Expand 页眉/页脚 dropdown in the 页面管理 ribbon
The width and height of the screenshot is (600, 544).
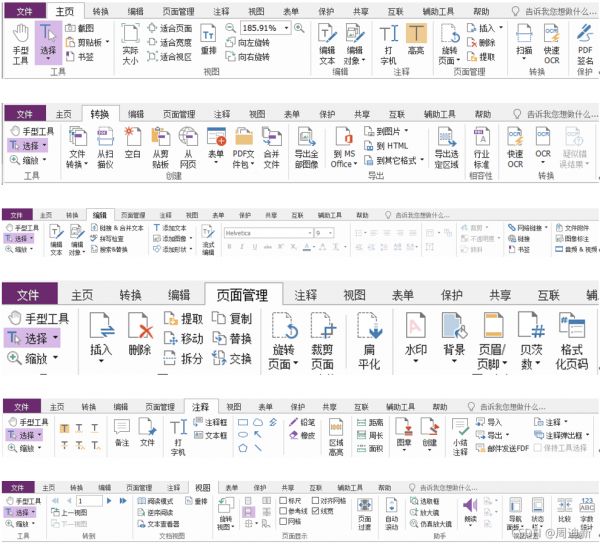pos(505,364)
